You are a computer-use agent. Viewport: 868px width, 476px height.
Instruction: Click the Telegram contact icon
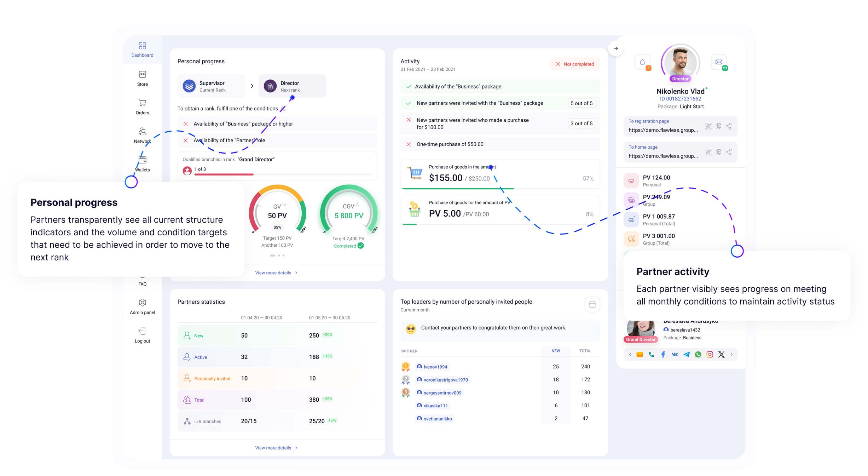tap(686, 354)
